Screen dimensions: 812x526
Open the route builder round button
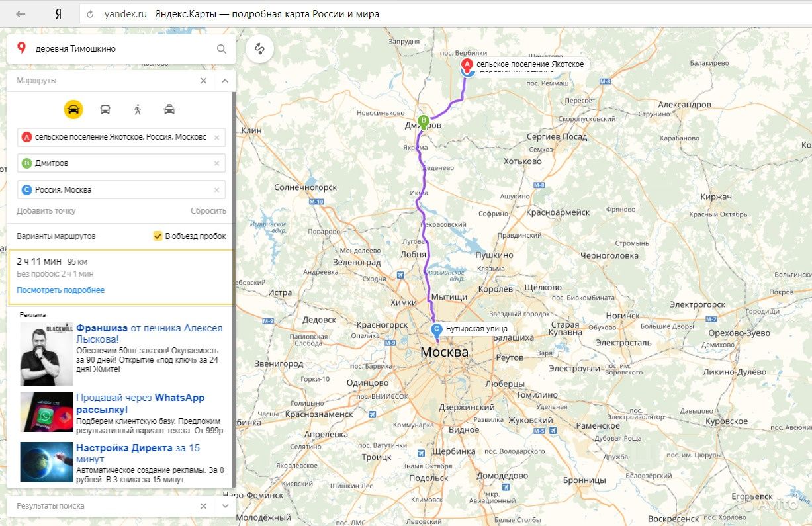tap(260, 49)
